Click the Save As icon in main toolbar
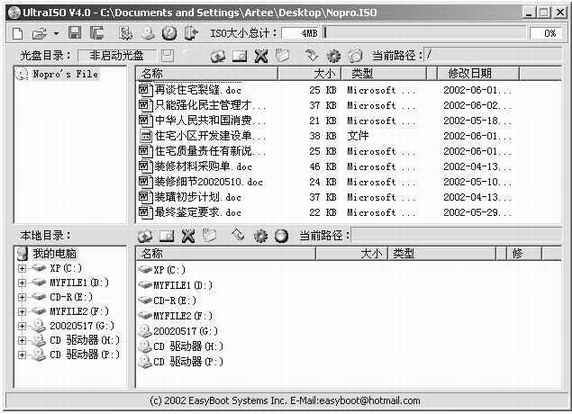Image resolution: width=572 pixels, height=414 pixels. 97,33
